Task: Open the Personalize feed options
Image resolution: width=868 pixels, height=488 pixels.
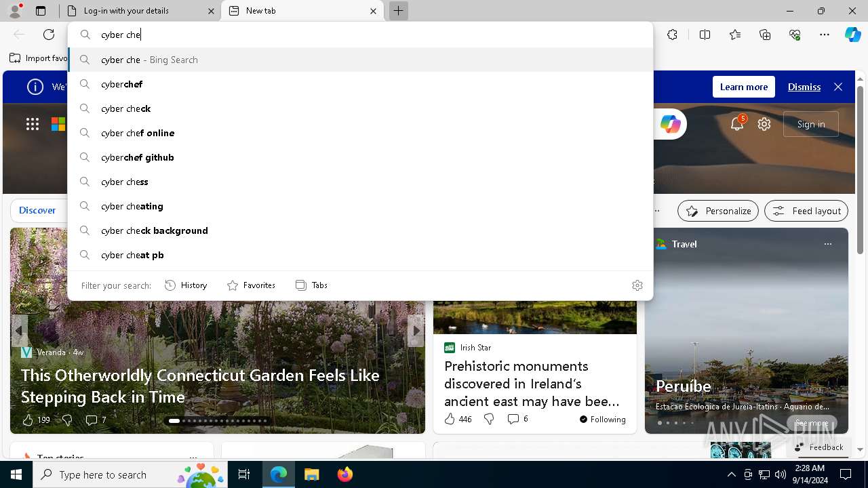Action: (718, 211)
